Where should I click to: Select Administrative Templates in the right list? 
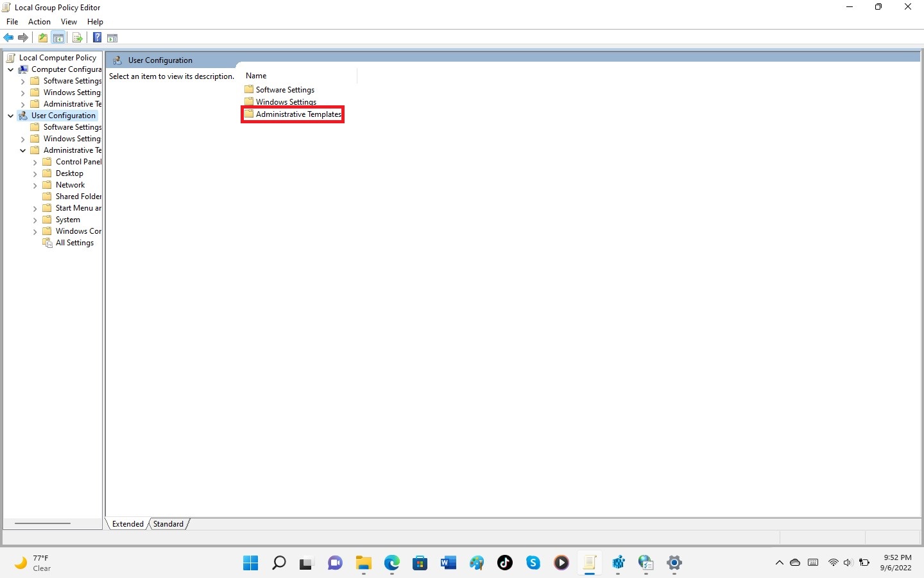pyautogui.click(x=293, y=114)
